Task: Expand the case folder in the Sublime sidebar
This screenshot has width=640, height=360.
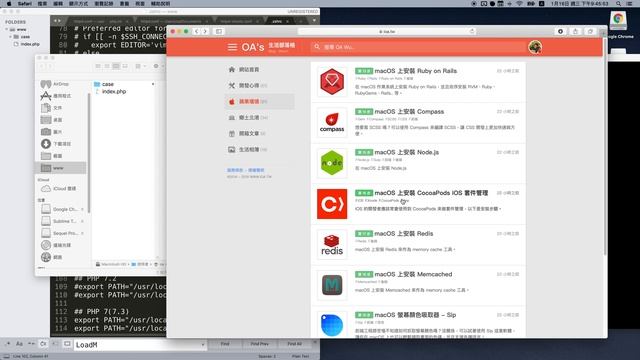Action: point(11,37)
